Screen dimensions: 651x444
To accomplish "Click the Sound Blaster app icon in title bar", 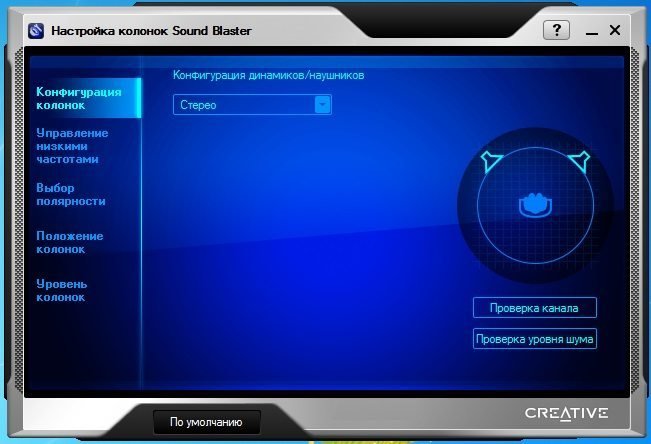I will click(x=36, y=31).
